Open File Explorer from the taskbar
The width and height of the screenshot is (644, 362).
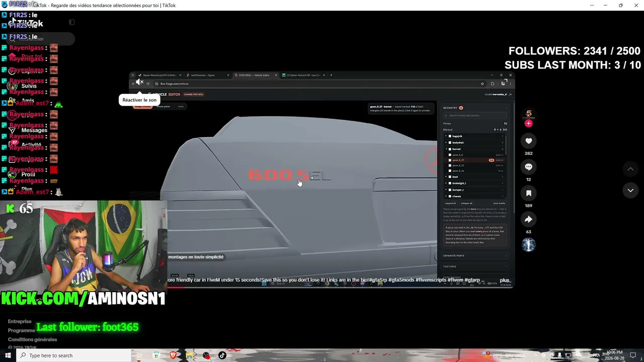point(190,355)
